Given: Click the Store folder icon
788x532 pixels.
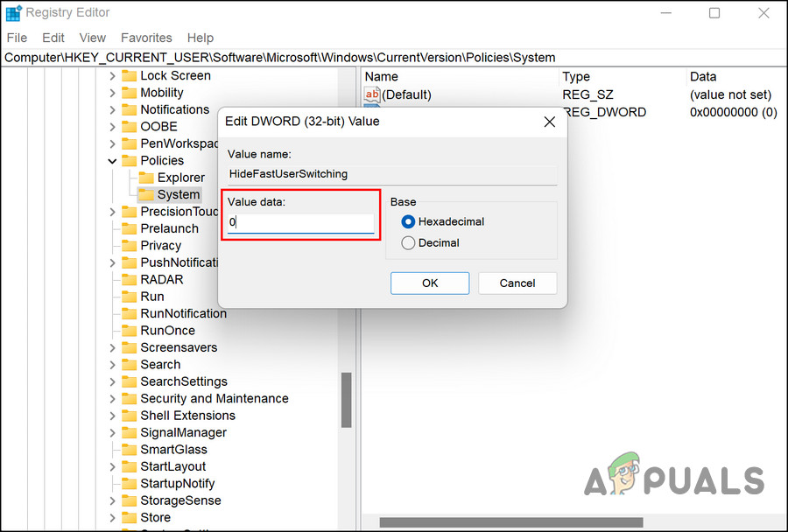Looking at the screenshot, I should (x=129, y=517).
